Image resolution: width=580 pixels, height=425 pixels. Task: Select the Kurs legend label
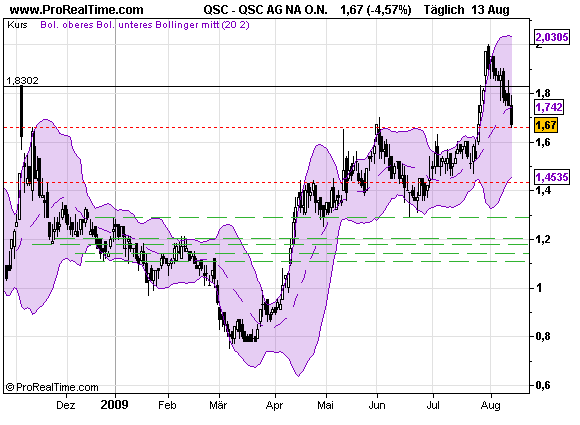[17, 25]
